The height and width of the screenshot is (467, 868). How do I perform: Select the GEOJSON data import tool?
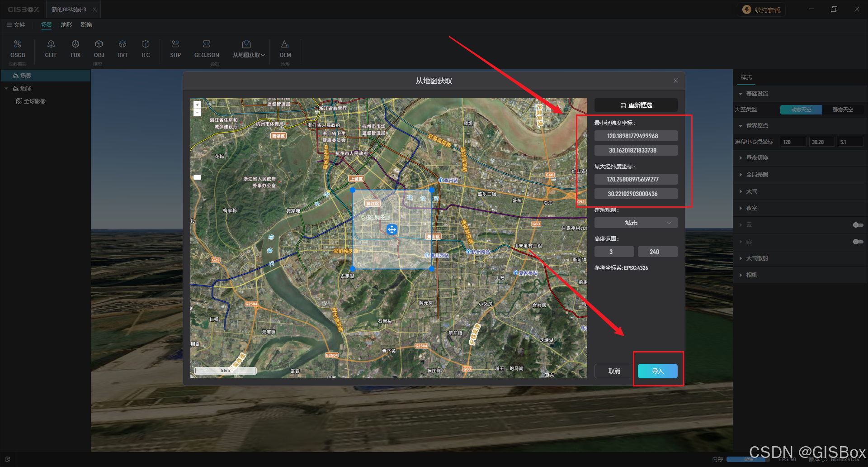coord(207,49)
